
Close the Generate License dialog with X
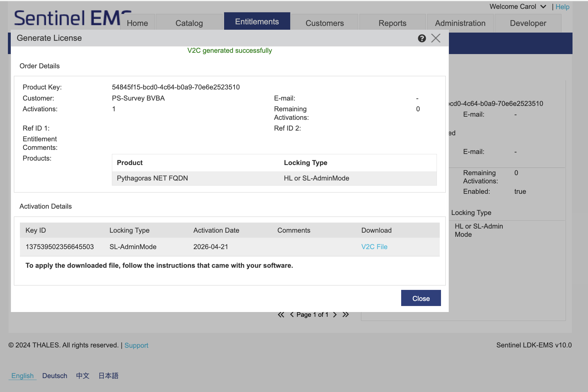pyautogui.click(x=436, y=38)
